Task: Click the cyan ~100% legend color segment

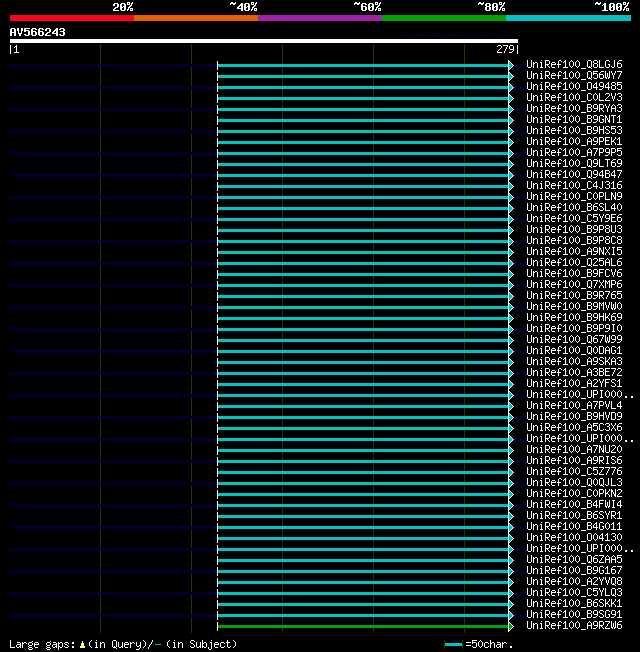Action: [568, 18]
